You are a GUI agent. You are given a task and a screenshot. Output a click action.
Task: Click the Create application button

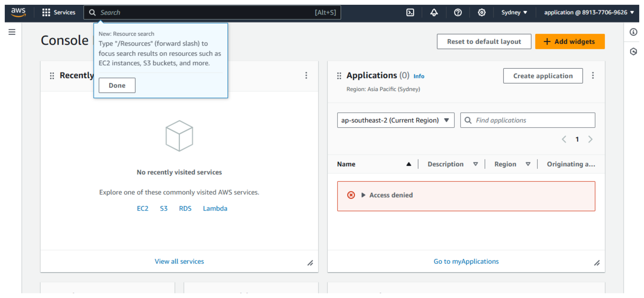543,76
